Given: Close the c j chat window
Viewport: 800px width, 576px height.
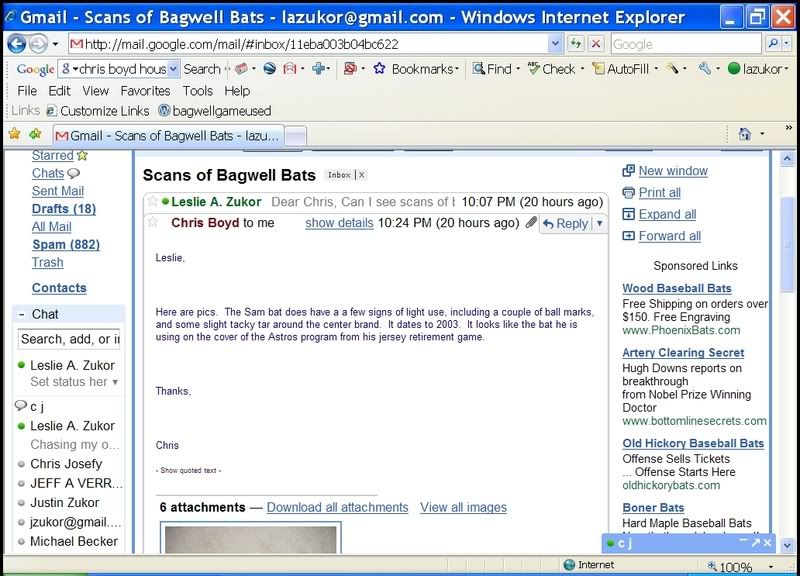Looking at the screenshot, I should point(767,542).
